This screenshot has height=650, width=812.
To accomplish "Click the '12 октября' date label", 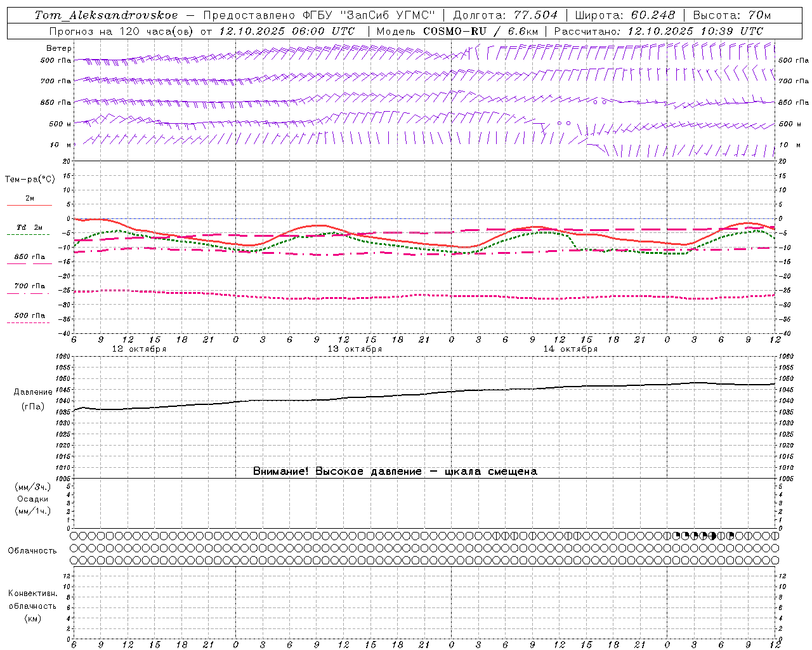I will (x=139, y=349).
